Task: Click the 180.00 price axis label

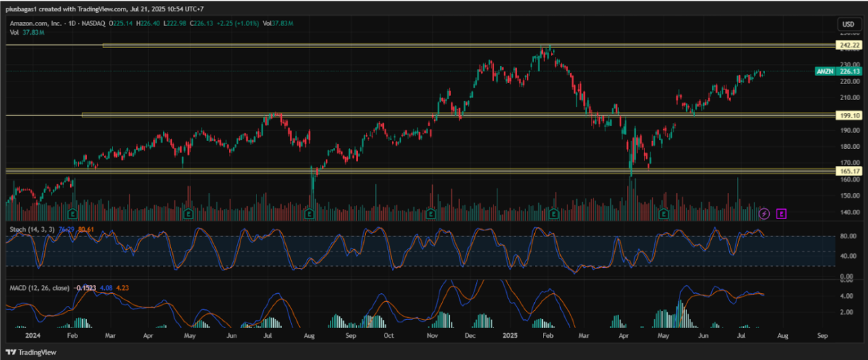Action: click(x=849, y=147)
